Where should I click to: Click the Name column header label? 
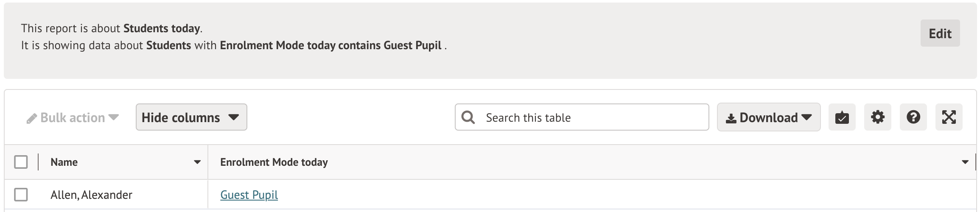tap(64, 162)
